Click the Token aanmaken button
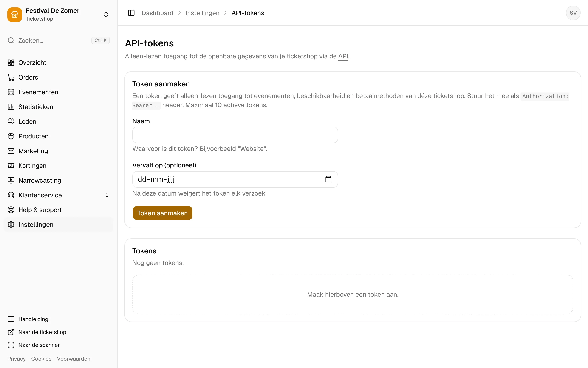 tap(162, 213)
